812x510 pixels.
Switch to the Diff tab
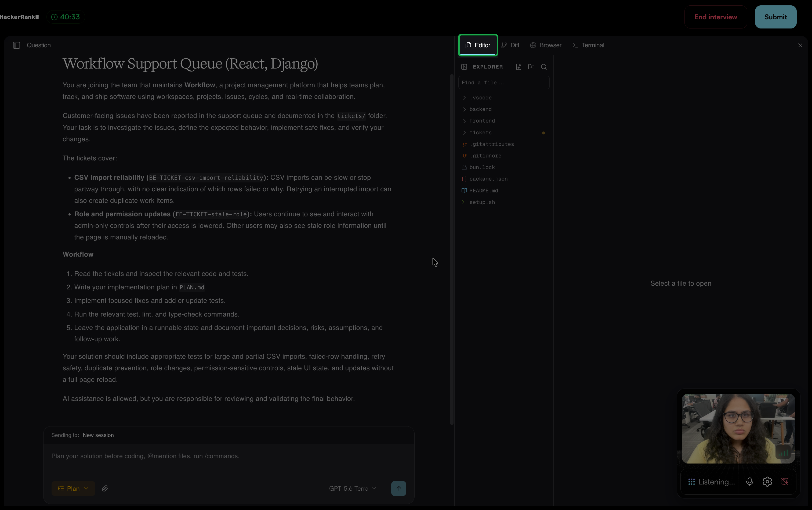510,45
